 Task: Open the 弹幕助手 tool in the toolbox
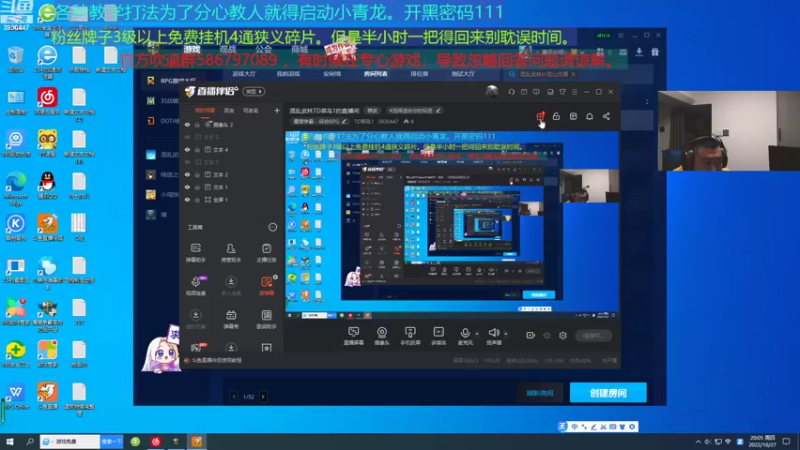click(195, 252)
